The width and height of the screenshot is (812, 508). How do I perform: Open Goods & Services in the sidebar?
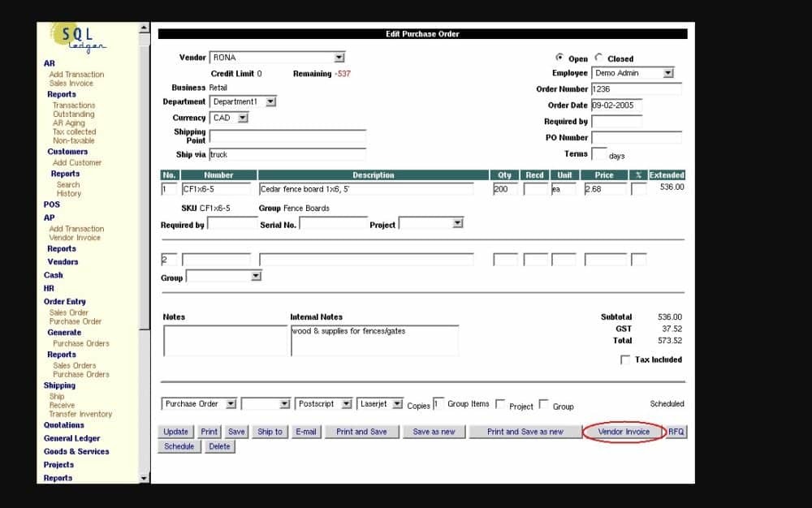coord(76,451)
